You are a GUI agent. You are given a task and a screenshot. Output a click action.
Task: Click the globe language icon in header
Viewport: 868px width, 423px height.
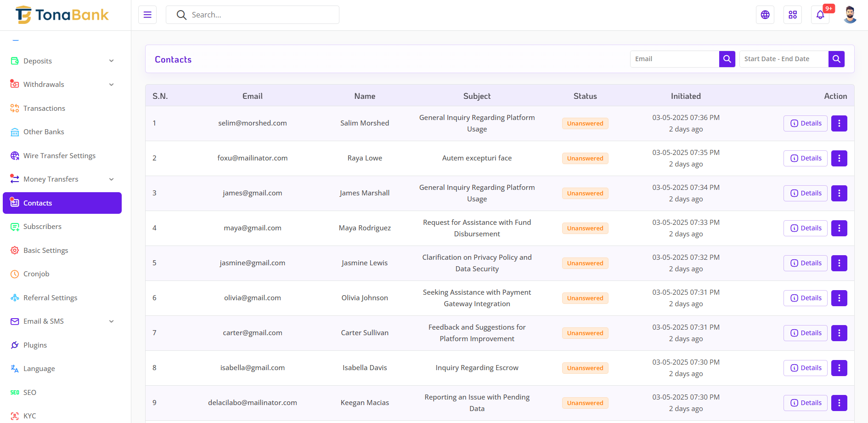click(x=765, y=15)
